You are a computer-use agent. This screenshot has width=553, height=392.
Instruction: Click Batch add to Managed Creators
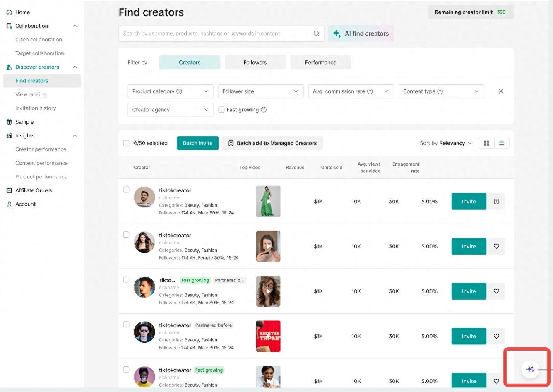pos(272,143)
